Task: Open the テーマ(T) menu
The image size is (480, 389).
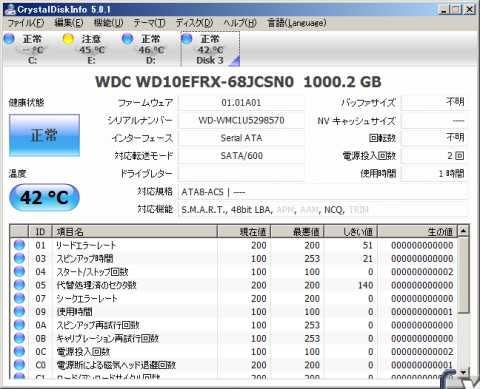Action: tap(149, 23)
